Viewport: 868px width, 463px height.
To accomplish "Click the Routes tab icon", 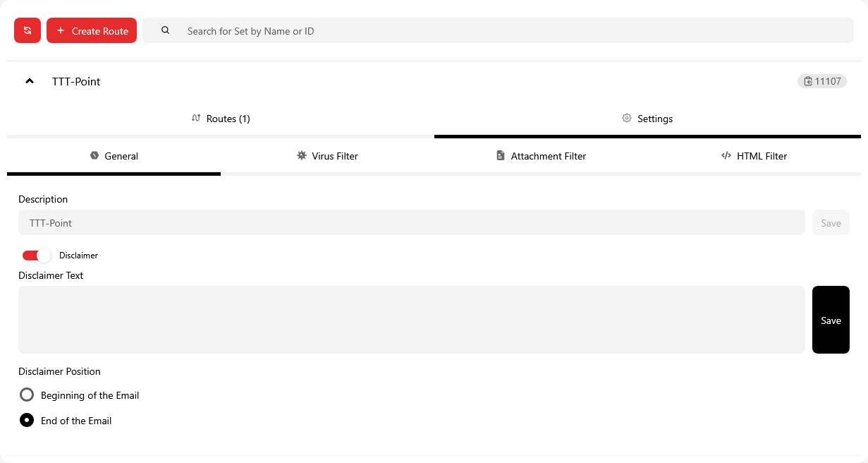I will pyautogui.click(x=196, y=118).
